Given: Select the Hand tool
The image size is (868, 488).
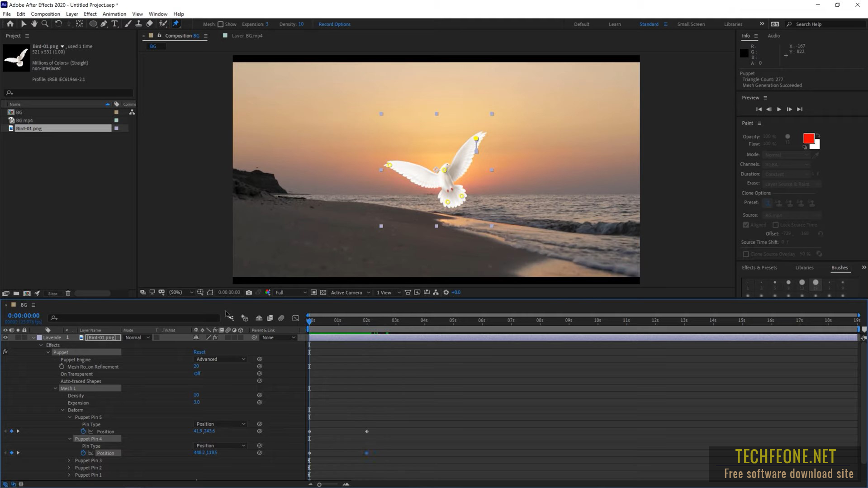Looking at the screenshot, I should click(34, 24).
